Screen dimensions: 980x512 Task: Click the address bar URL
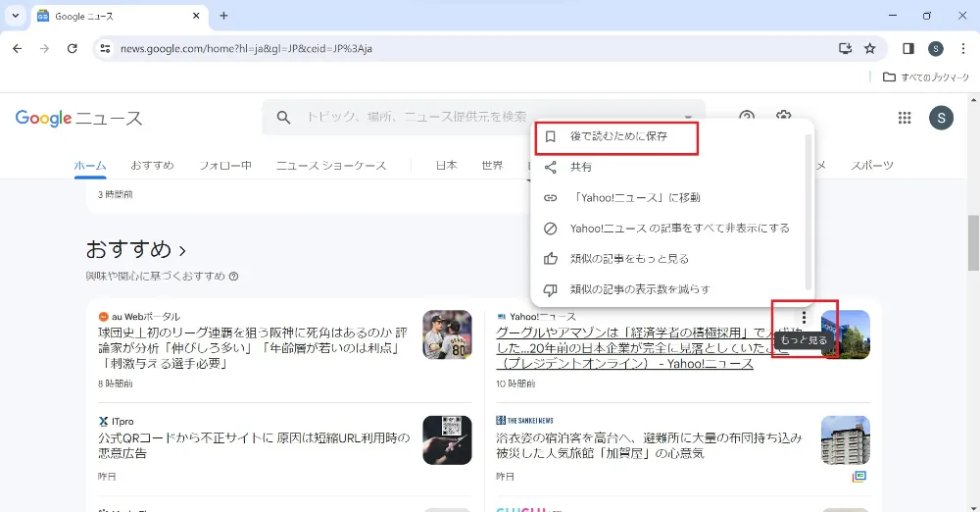[x=246, y=48]
